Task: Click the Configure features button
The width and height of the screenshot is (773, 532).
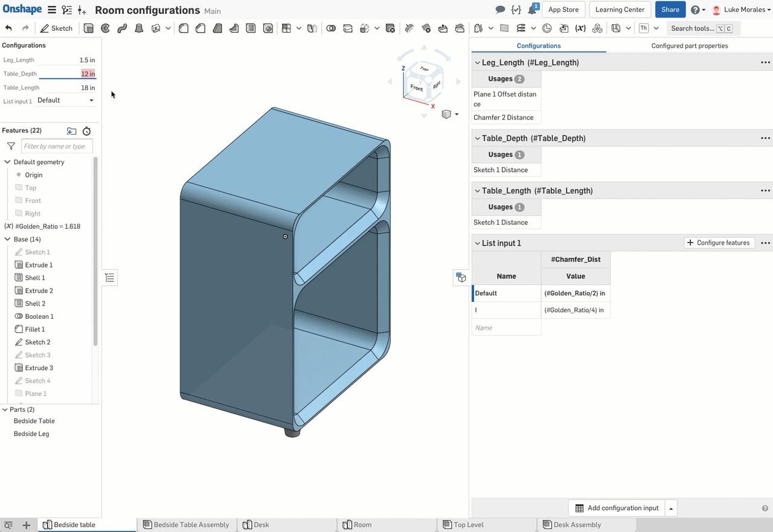Action: (x=719, y=242)
